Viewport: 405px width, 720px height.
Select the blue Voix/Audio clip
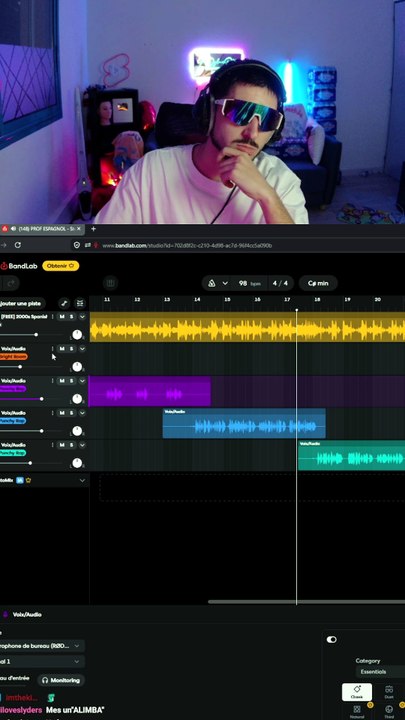click(244, 423)
